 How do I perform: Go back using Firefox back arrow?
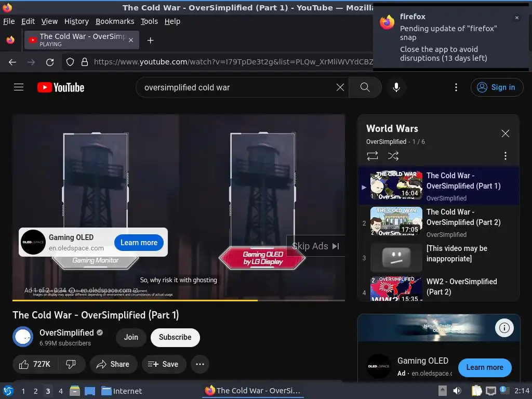12,62
